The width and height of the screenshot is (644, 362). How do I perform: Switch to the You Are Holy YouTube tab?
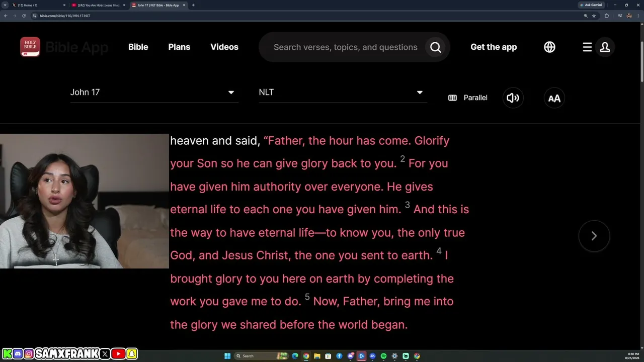(99, 5)
